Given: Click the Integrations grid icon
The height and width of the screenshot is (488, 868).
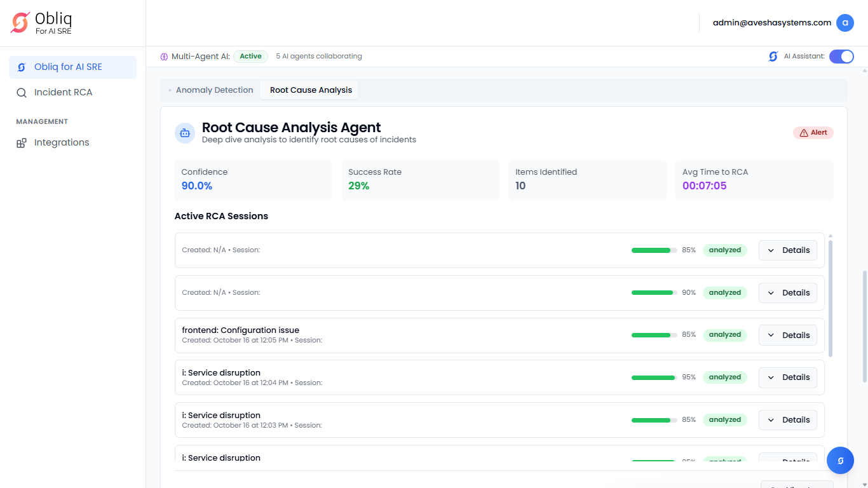Looking at the screenshot, I should 22,143.
